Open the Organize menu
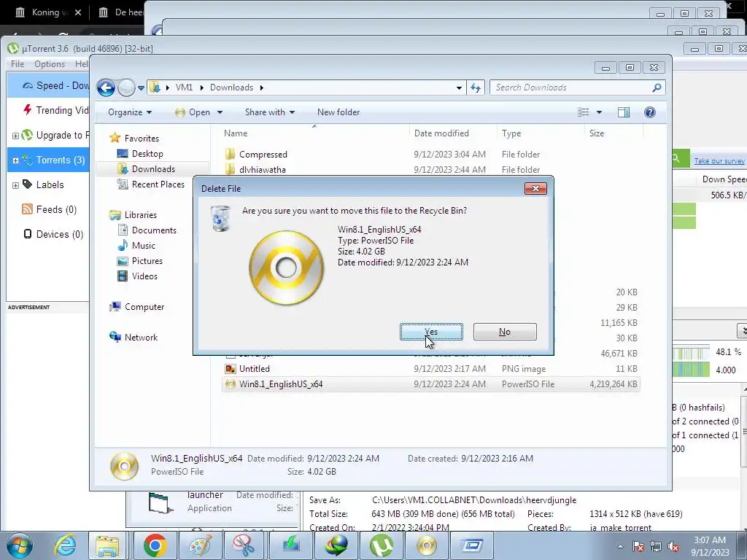 130,112
